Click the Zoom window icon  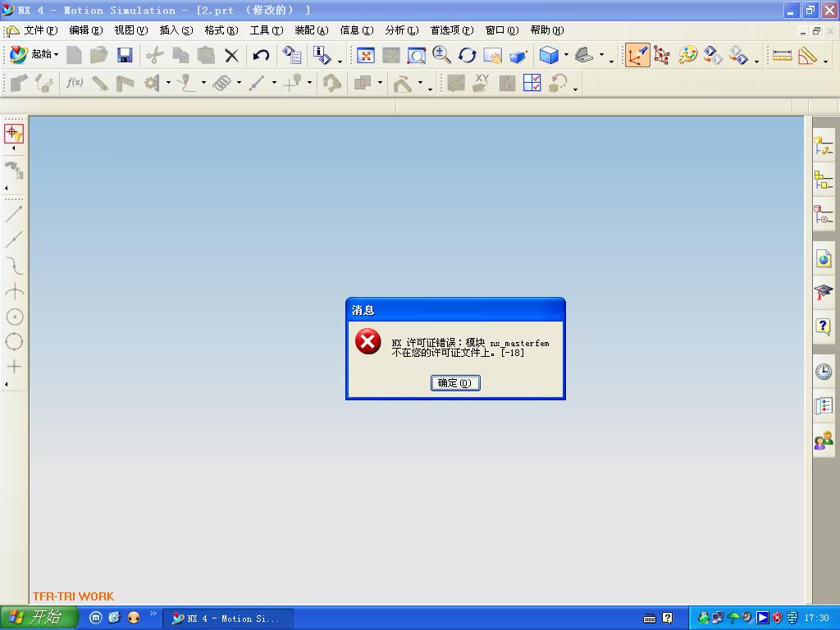pos(416,55)
